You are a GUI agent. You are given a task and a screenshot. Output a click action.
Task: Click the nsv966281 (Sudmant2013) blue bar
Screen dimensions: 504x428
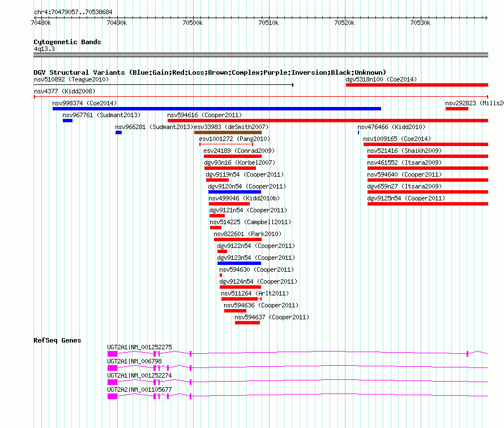(118, 132)
